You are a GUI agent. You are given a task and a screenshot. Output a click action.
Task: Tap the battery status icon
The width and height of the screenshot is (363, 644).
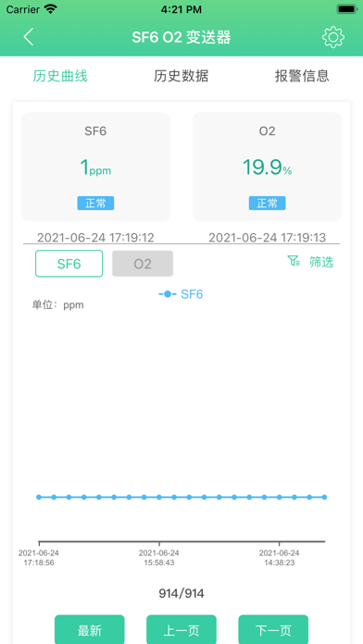coord(347,8)
